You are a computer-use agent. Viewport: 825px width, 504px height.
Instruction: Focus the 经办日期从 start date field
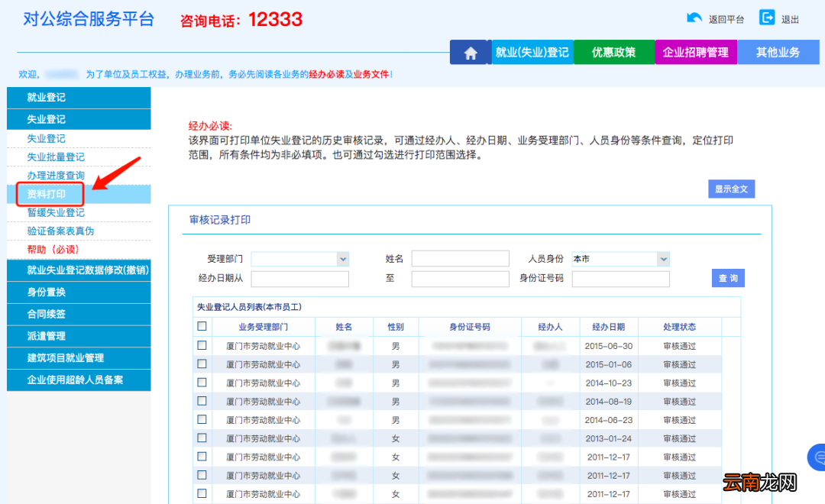coord(300,279)
